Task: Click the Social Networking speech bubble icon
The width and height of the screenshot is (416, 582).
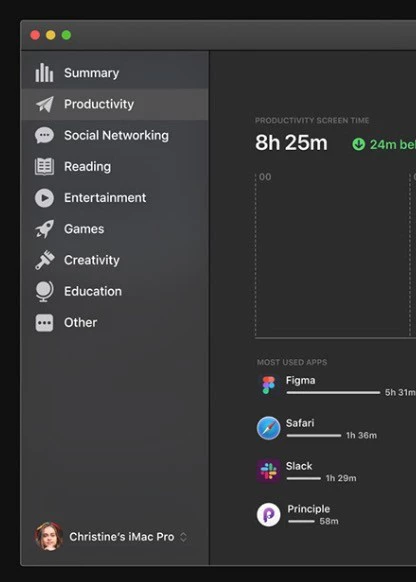Action: (44, 135)
